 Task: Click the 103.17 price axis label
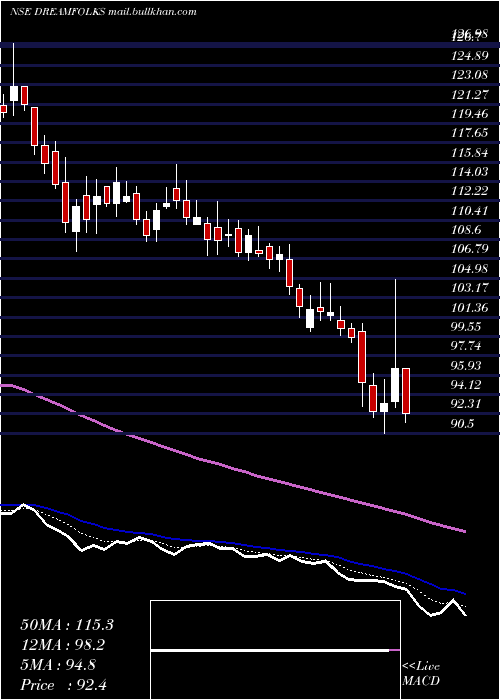pos(470,288)
